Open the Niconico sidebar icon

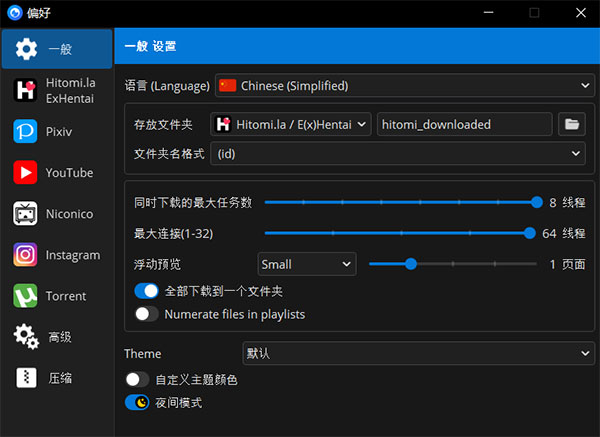click(x=26, y=214)
